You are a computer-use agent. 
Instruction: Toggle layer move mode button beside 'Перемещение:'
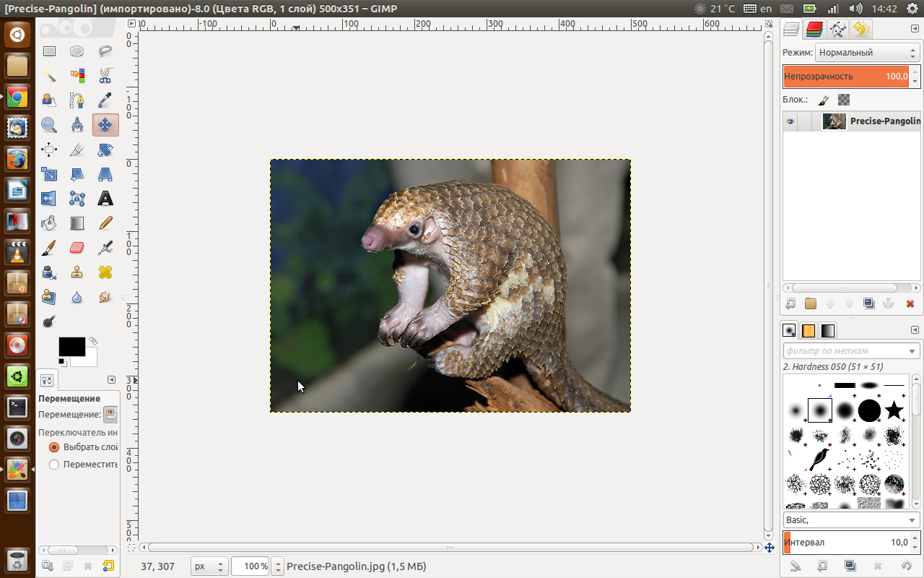point(110,415)
